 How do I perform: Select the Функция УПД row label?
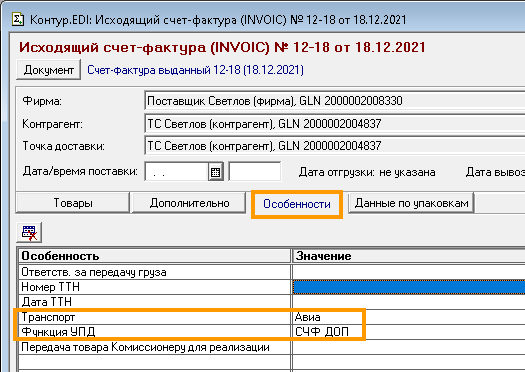154,332
